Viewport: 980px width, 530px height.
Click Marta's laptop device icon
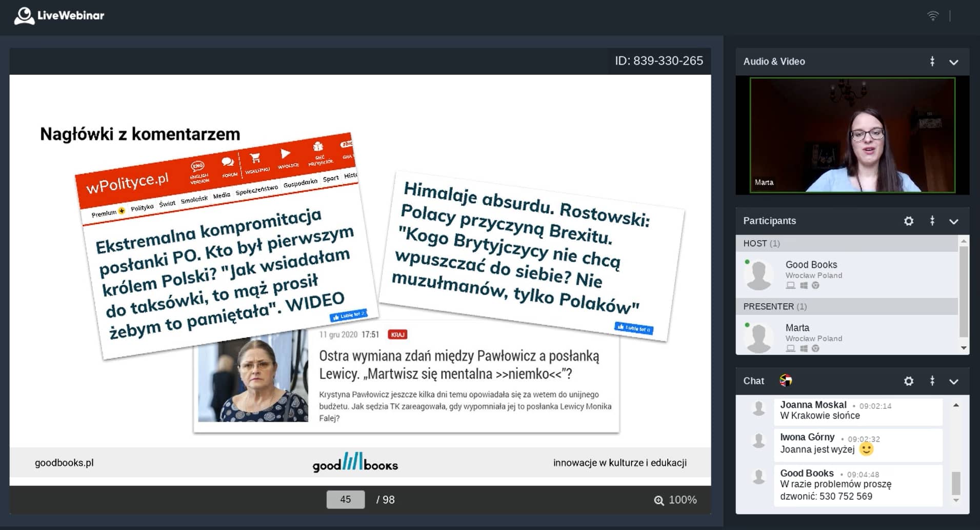791,348
